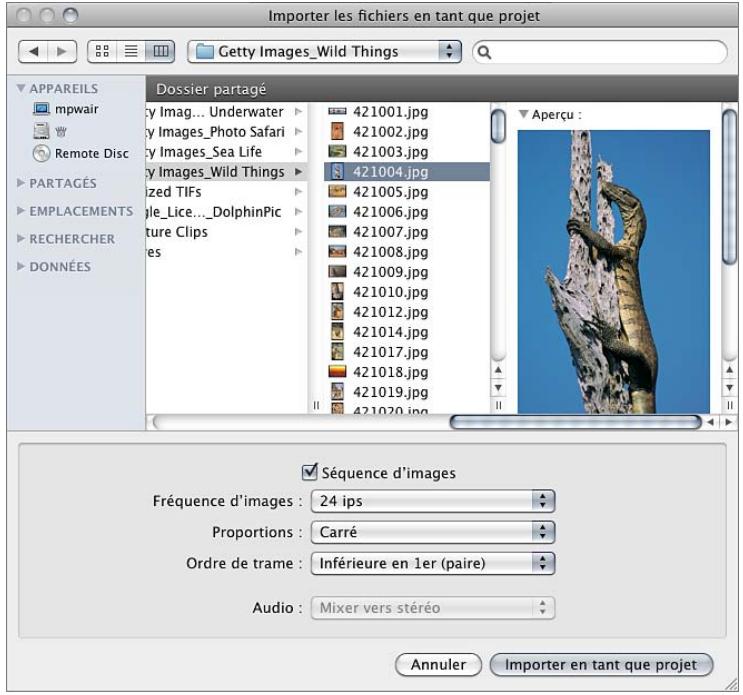Click thumbnail icon of 421017.jpg

pyautogui.click(x=337, y=352)
